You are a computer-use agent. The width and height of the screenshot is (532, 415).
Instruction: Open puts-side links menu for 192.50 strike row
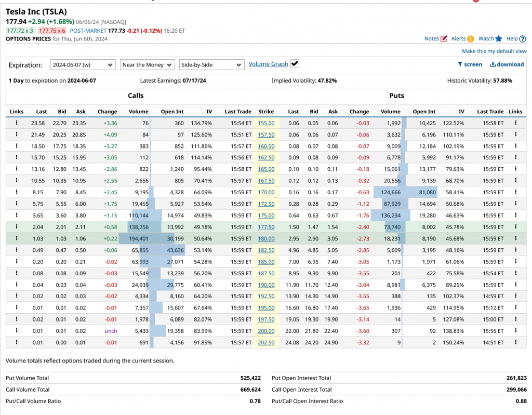click(516, 296)
